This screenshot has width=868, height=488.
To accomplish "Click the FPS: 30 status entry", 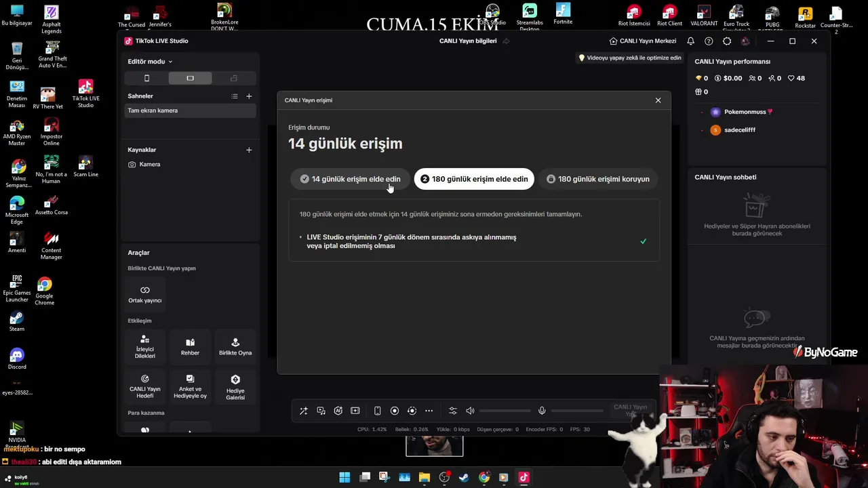I will pos(580,429).
